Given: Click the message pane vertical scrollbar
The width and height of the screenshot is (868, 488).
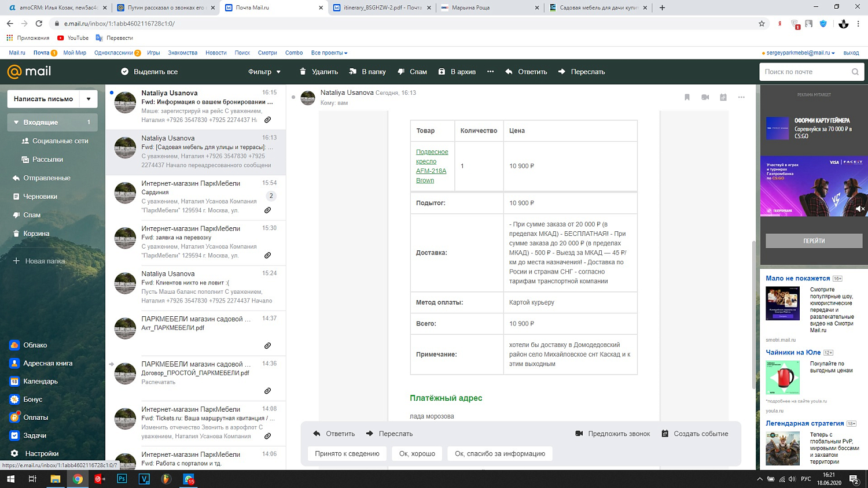Looking at the screenshot, I should tap(753, 312).
